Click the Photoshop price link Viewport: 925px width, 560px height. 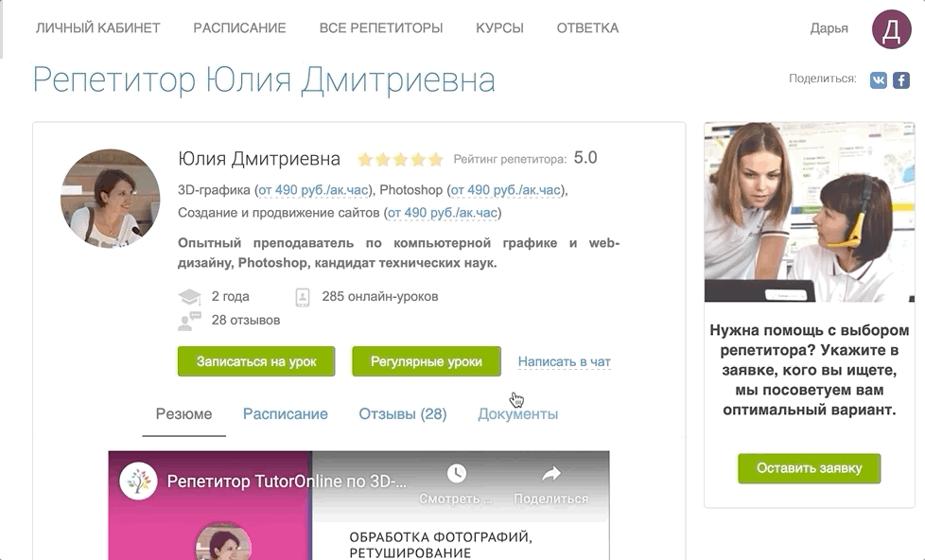click(506, 190)
